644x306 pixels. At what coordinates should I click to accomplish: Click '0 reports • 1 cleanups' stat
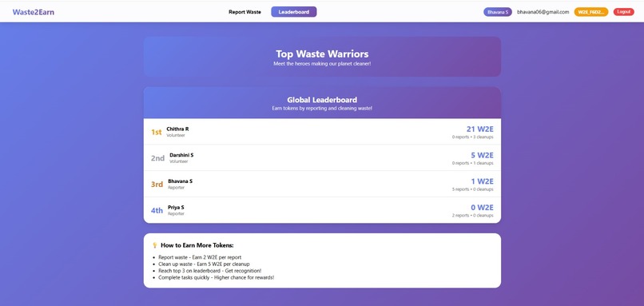coord(473,163)
